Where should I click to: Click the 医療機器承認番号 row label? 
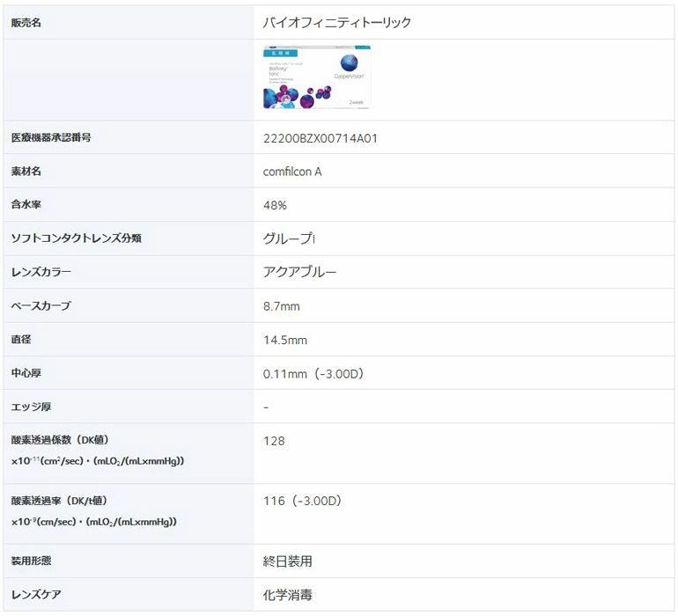pyautogui.click(x=51, y=138)
